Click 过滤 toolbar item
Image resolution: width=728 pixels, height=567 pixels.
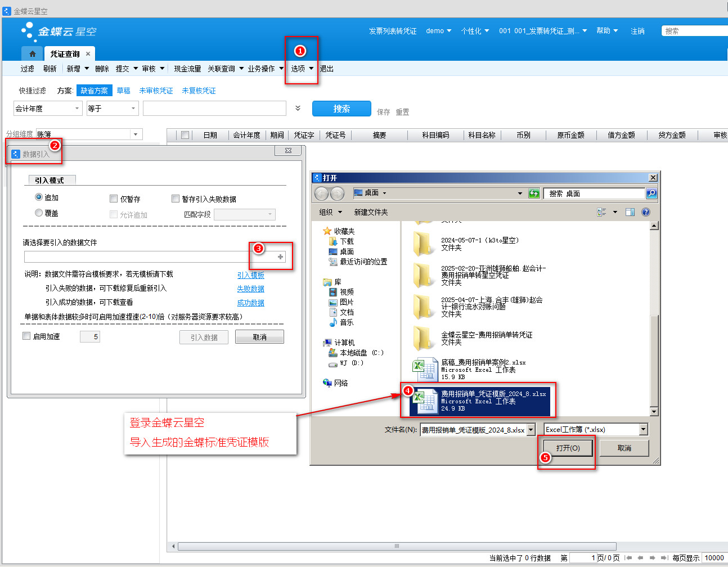tap(28, 69)
